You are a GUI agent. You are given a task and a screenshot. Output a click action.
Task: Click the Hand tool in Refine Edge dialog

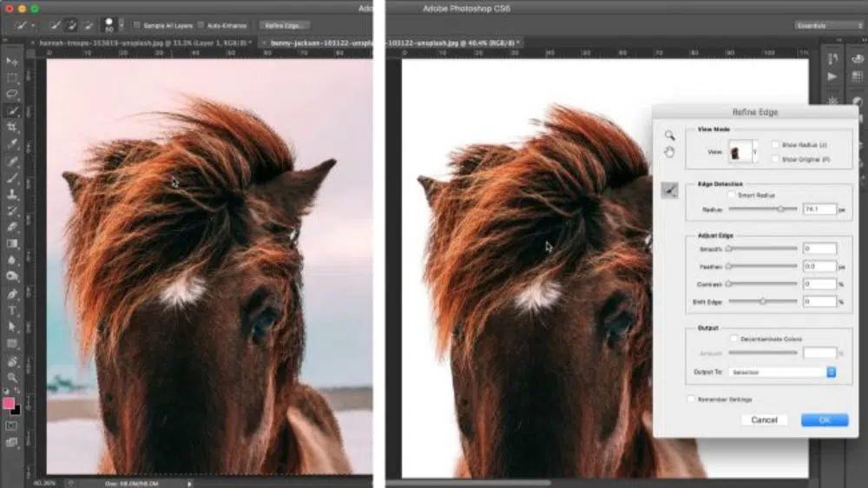pos(669,152)
